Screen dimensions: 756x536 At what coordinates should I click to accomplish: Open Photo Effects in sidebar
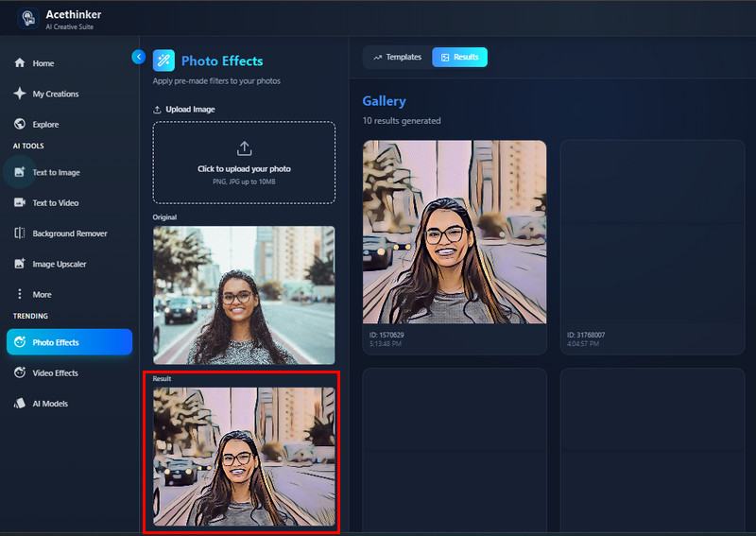(x=69, y=342)
